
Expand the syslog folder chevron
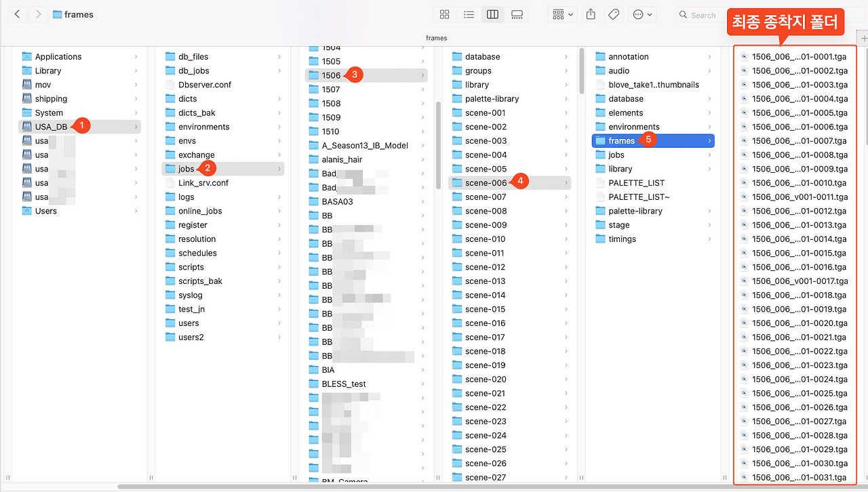279,295
